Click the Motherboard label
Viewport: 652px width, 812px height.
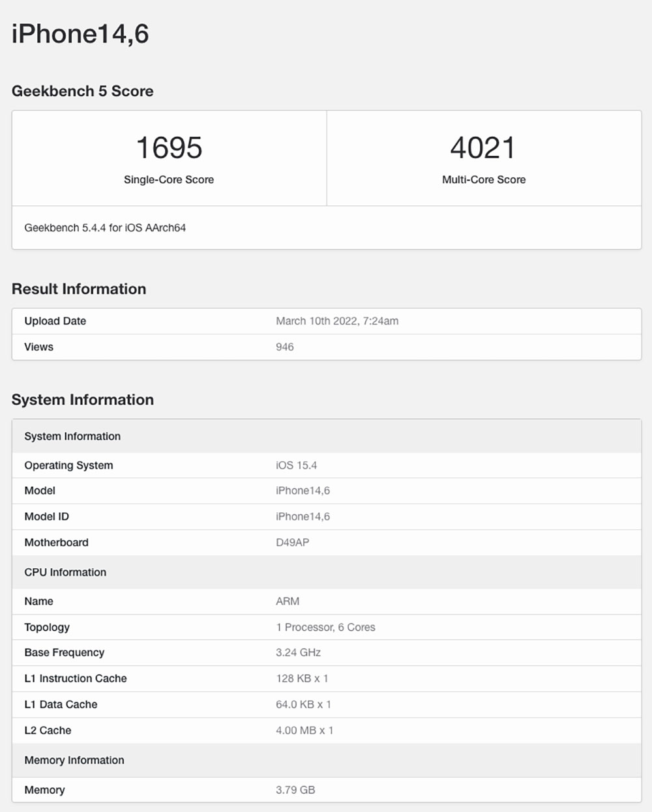[x=56, y=543]
